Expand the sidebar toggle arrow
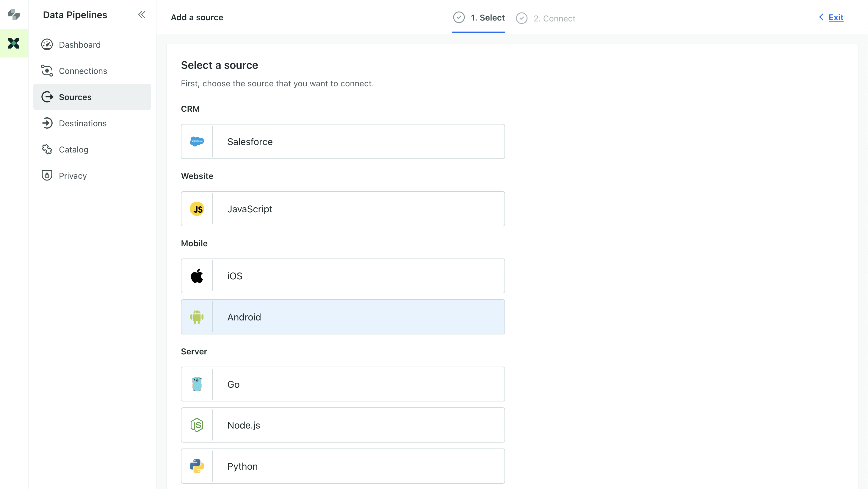Viewport: 868px width, 489px height. [x=141, y=14]
